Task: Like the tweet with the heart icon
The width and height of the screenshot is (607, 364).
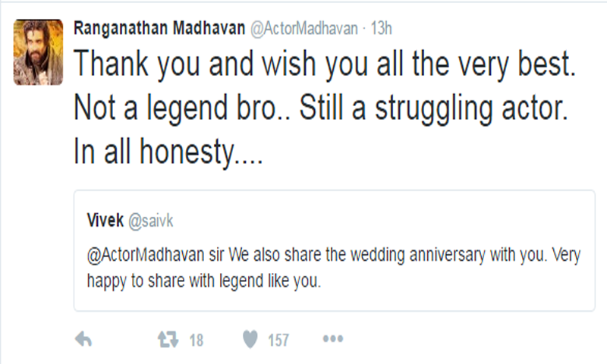Action: coord(250,340)
